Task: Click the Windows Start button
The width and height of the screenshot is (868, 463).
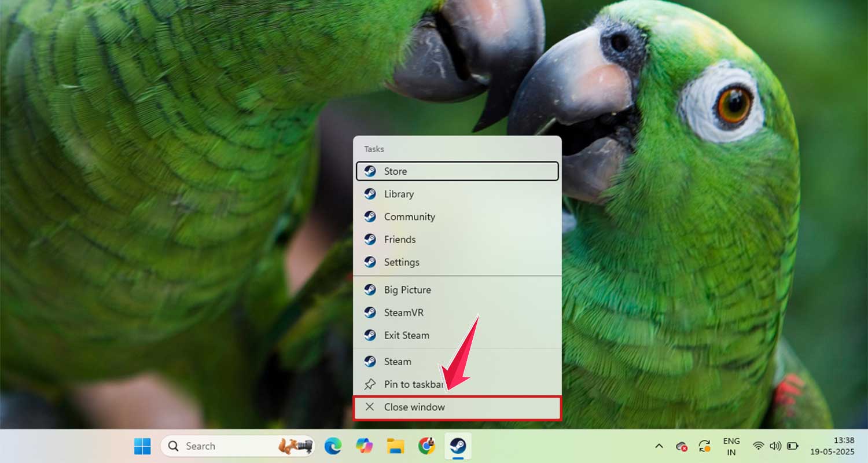Action: [x=142, y=446]
